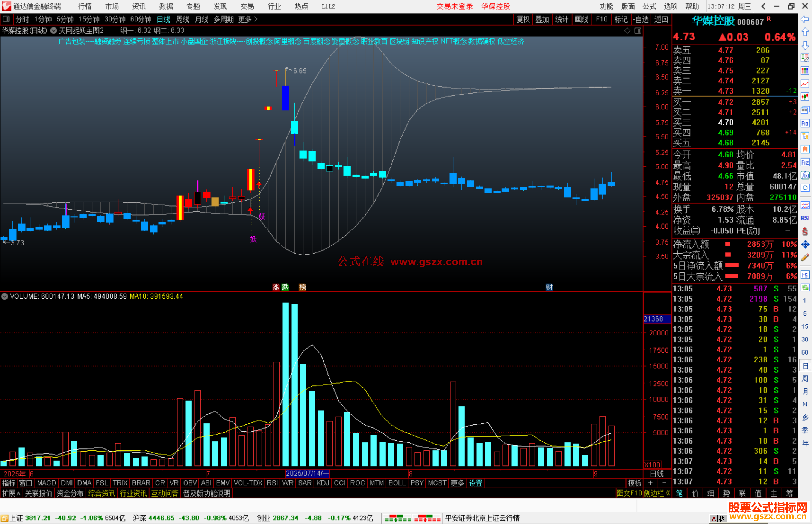Click the circle drawing icon in sidebar

pyautogui.click(x=805, y=188)
